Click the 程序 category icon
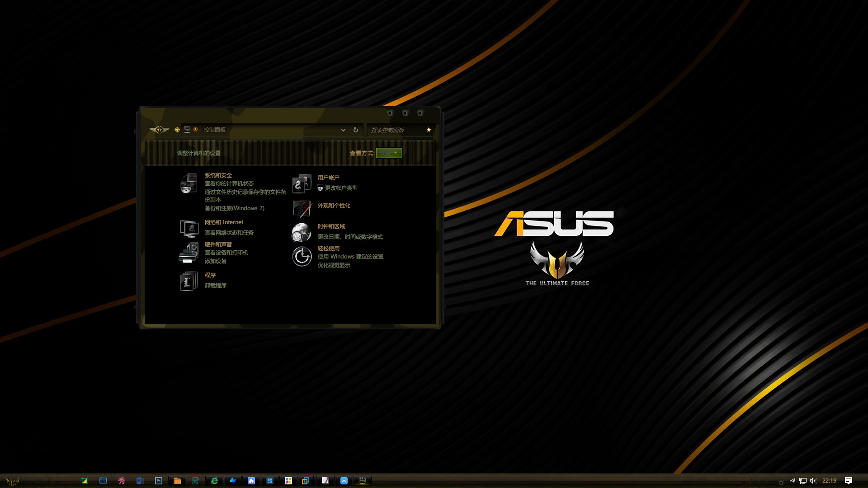This screenshot has height=488, width=868. tap(189, 281)
